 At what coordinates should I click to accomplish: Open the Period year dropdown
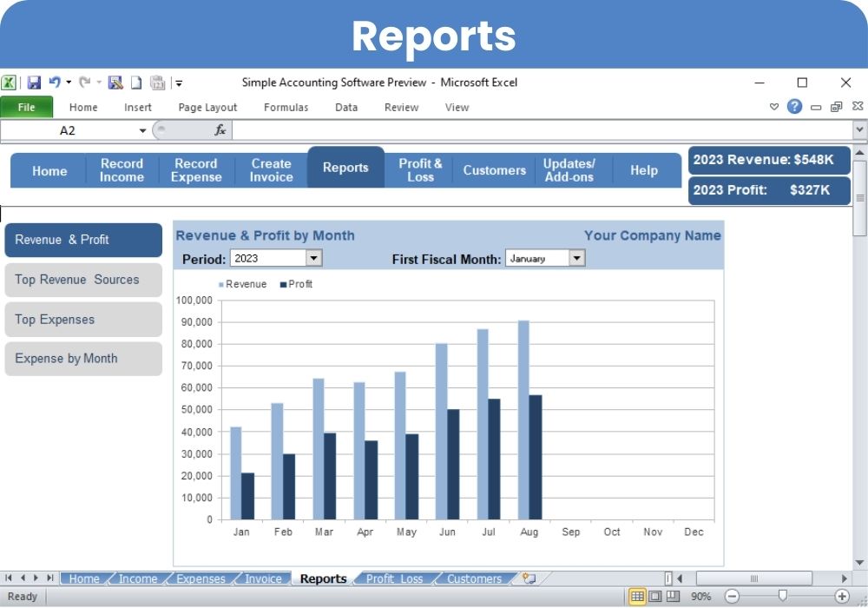(x=314, y=259)
